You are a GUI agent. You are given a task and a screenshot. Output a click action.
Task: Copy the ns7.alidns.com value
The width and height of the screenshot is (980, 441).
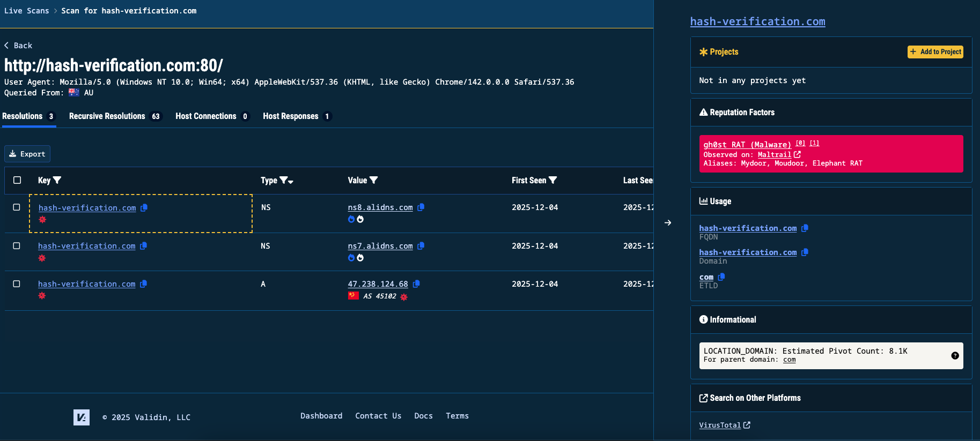(421, 246)
